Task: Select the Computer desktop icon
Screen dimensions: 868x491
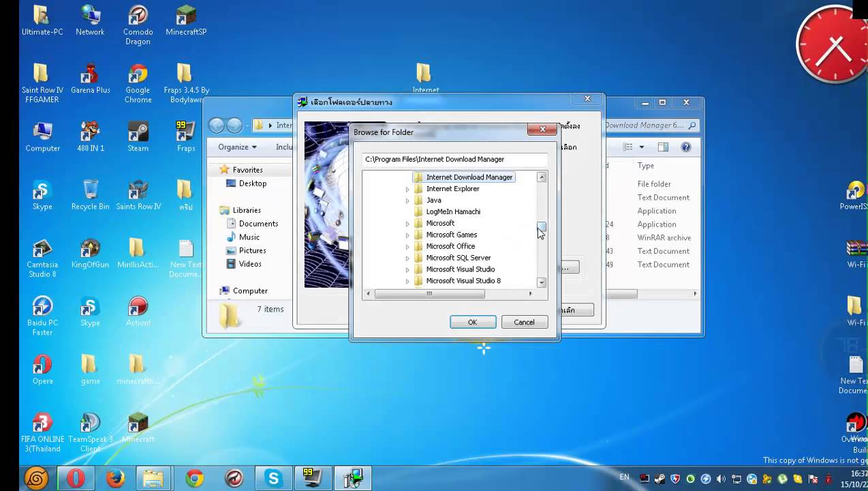Action: [x=42, y=137]
